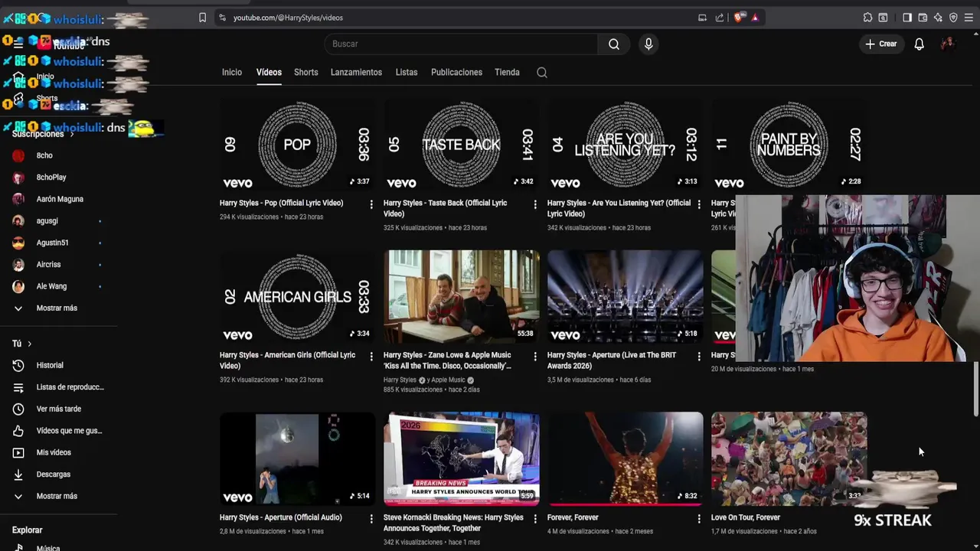Play the Steve Kornacki Breaking News thumbnail
The image size is (980, 551).
pyautogui.click(x=462, y=458)
